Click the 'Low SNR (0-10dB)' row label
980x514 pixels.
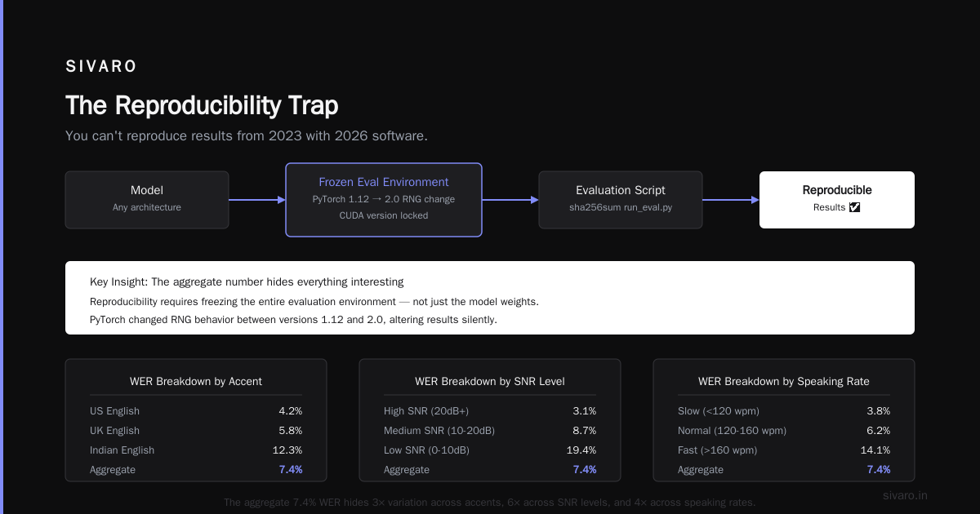426,450
